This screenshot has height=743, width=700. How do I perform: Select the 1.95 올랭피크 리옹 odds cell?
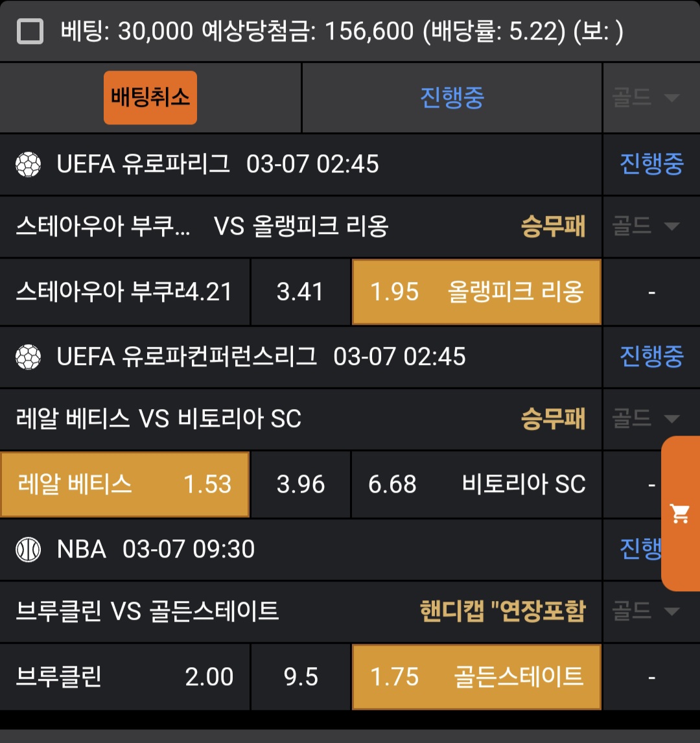pyautogui.click(x=476, y=292)
